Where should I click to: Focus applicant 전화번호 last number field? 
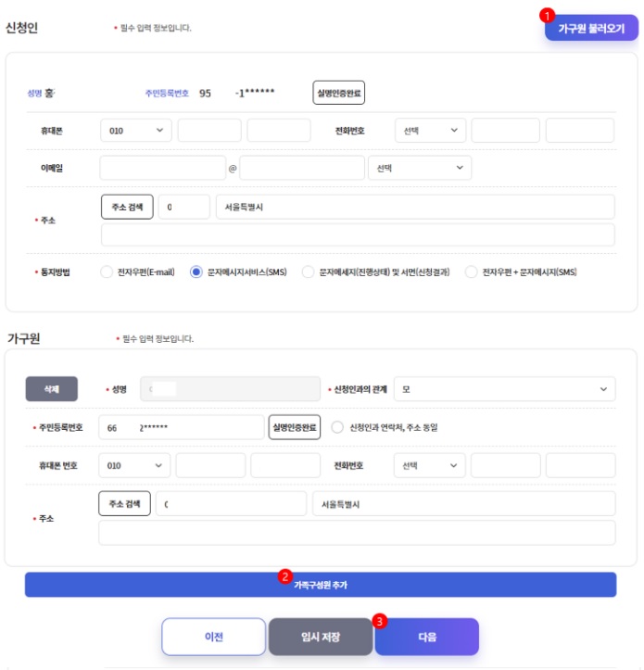coord(580,131)
